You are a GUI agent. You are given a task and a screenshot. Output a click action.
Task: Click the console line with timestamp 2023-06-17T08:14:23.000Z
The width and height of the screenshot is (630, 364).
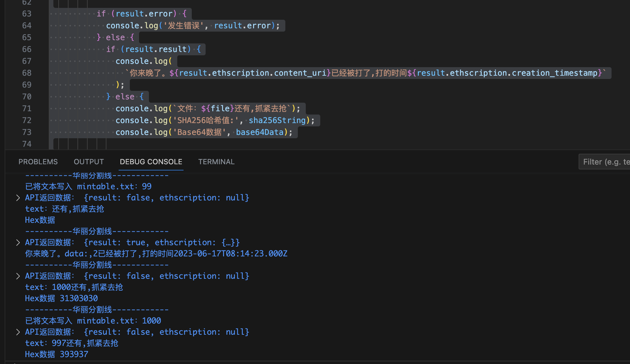156,254
